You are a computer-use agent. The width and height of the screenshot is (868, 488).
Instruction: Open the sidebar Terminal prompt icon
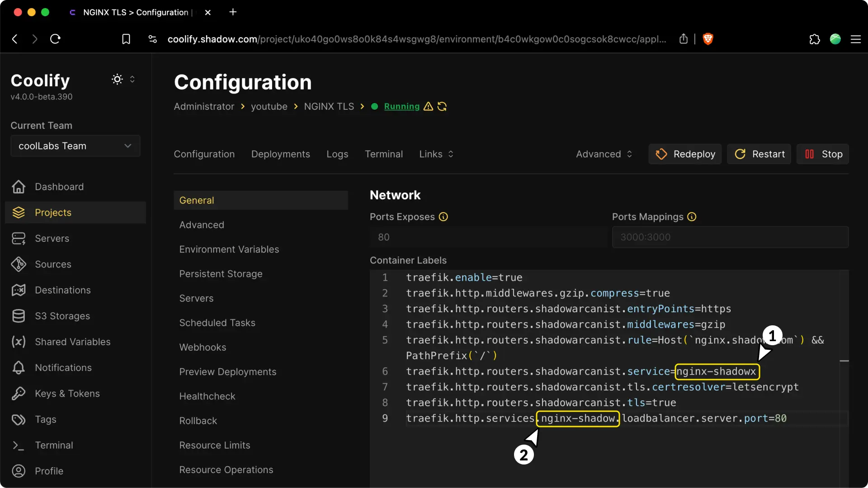click(19, 445)
